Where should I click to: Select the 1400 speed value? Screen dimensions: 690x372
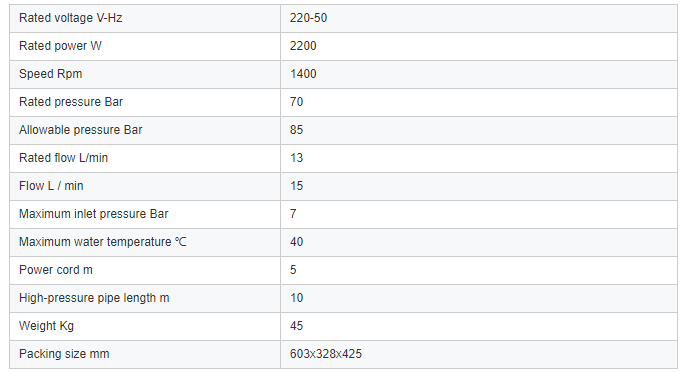(x=303, y=74)
